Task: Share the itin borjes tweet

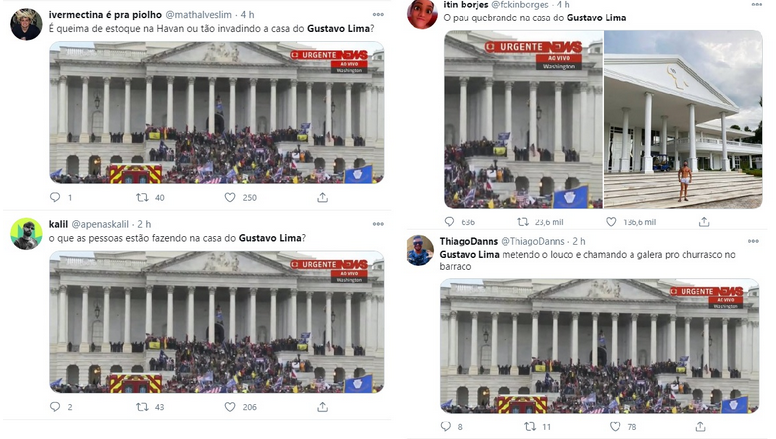Action: click(x=704, y=222)
